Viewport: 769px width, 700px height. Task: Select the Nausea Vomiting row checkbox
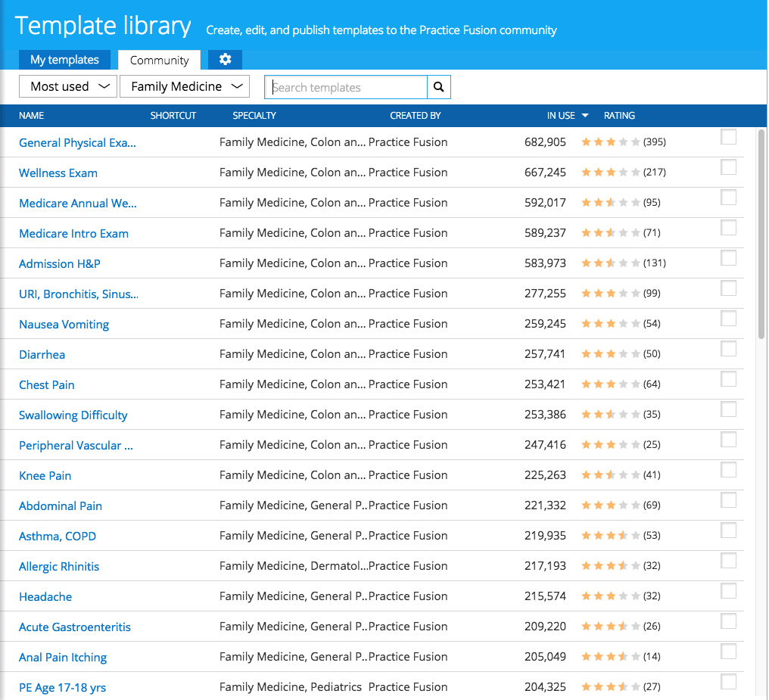(x=728, y=319)
